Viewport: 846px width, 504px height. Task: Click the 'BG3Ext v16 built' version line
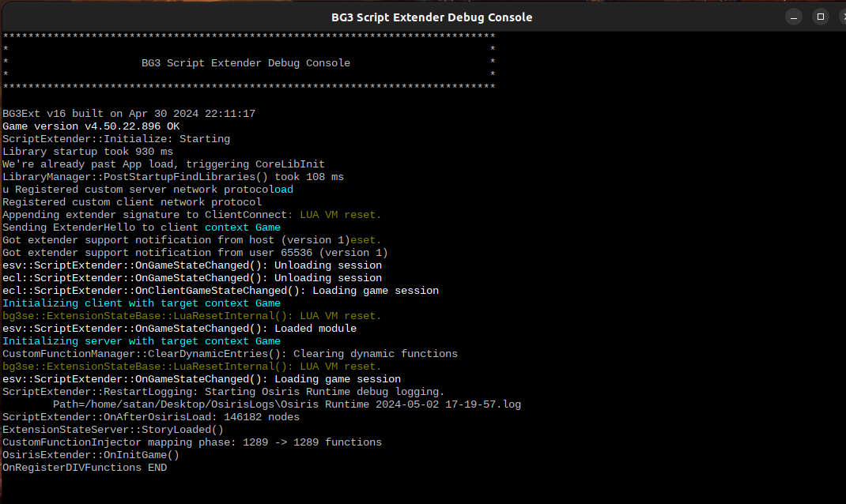click(x=127, y=113)
